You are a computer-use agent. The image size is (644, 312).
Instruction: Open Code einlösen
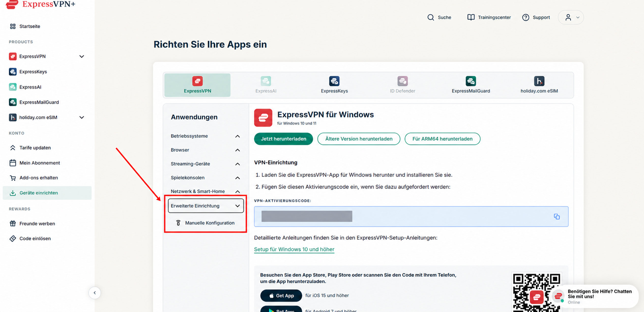tap(35, 239)
